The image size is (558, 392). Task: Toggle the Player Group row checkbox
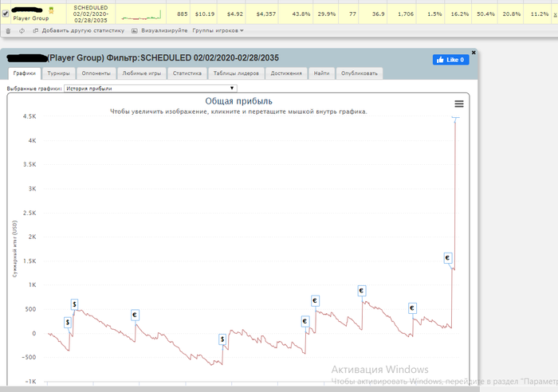point(6,14)
